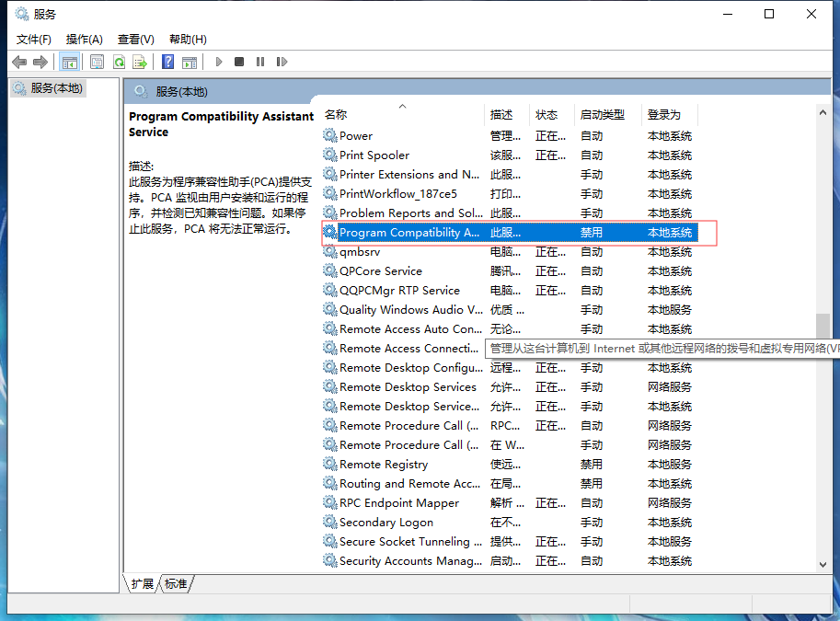The height and width of the screenshot is (621, 840).
Task: Click the Start Service play icon
Action: [x=219, y=62]
